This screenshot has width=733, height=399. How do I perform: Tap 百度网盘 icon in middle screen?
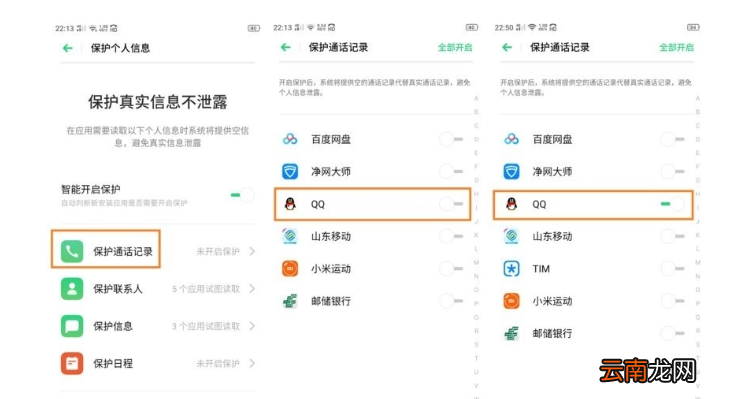coord(290,139)
